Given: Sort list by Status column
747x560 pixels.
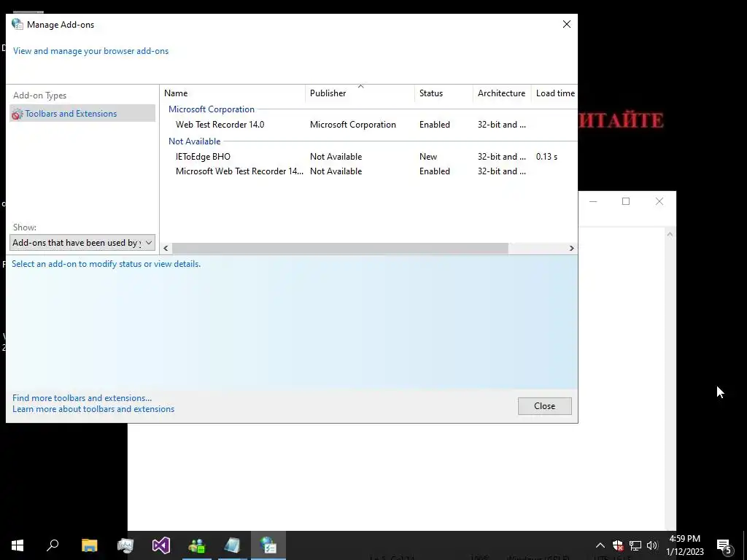Looking at the screenshot, I should 444,93.
